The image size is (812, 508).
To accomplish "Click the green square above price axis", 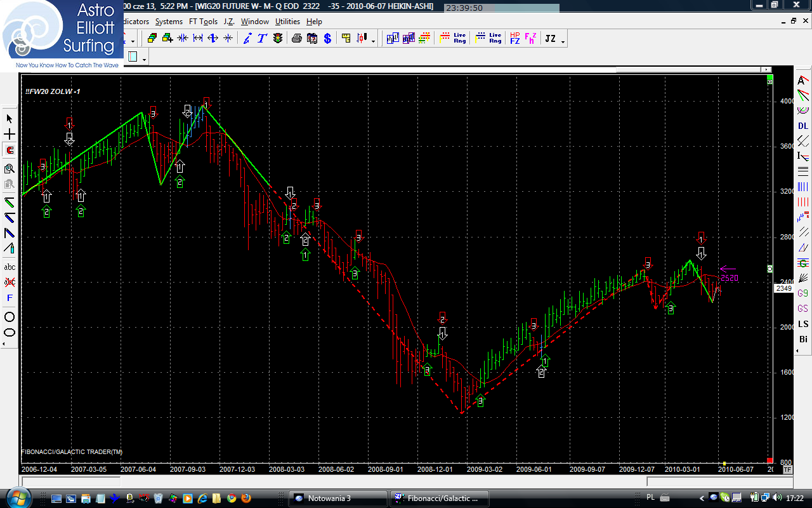I will 770,81.
